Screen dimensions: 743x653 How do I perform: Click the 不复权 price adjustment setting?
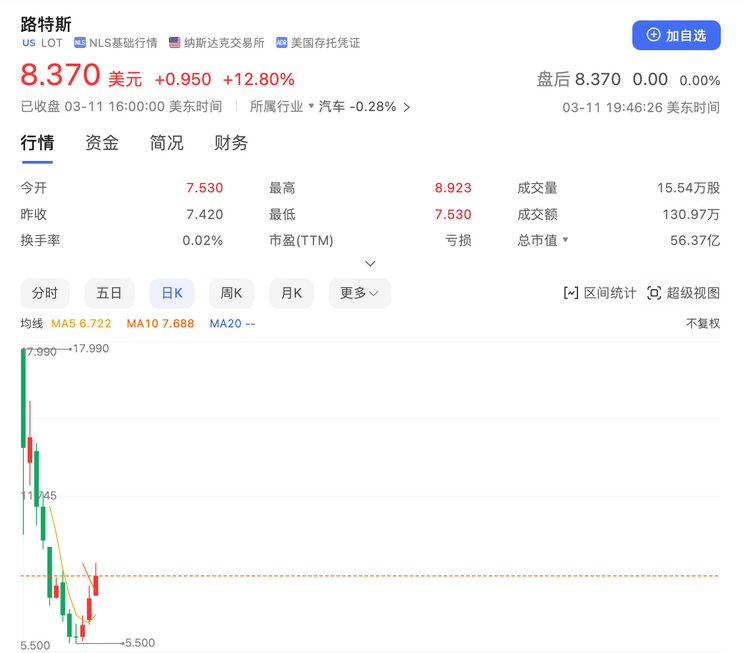coord(702,324)
